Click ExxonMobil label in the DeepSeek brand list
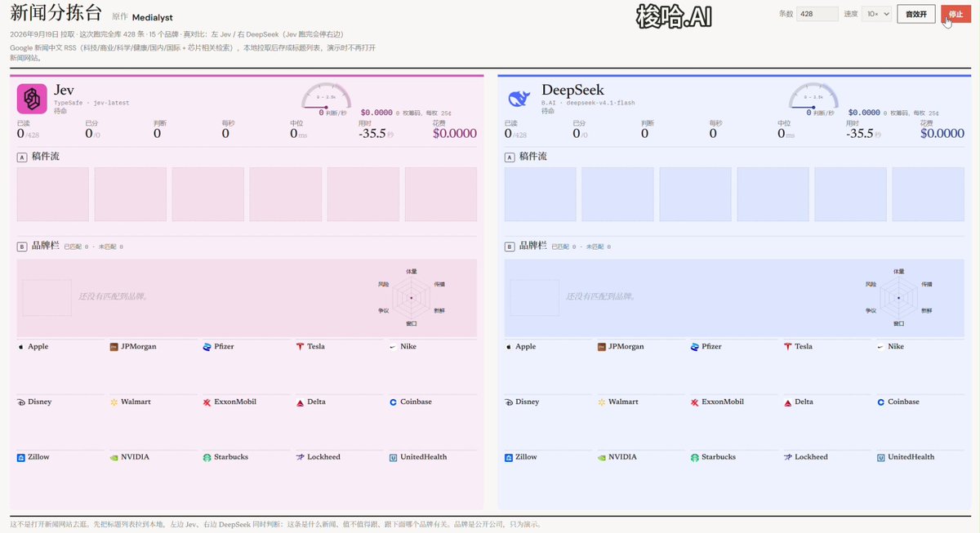 tap(723, 402)
